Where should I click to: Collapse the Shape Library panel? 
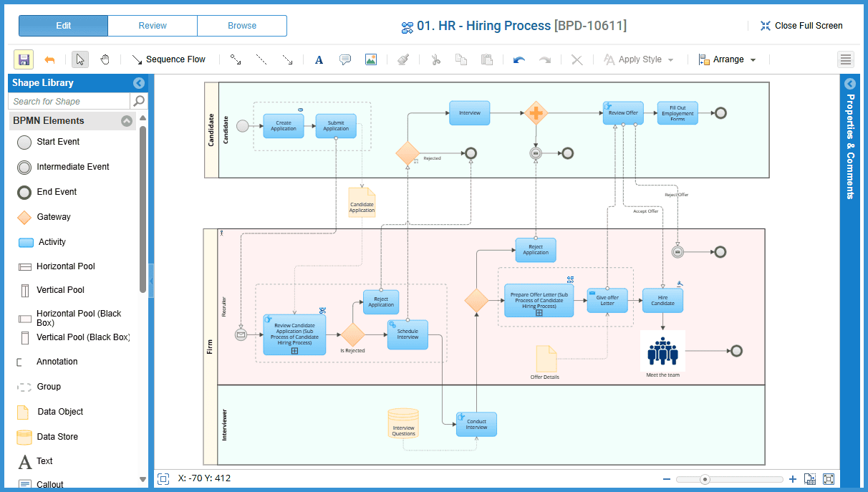point(139,83)
